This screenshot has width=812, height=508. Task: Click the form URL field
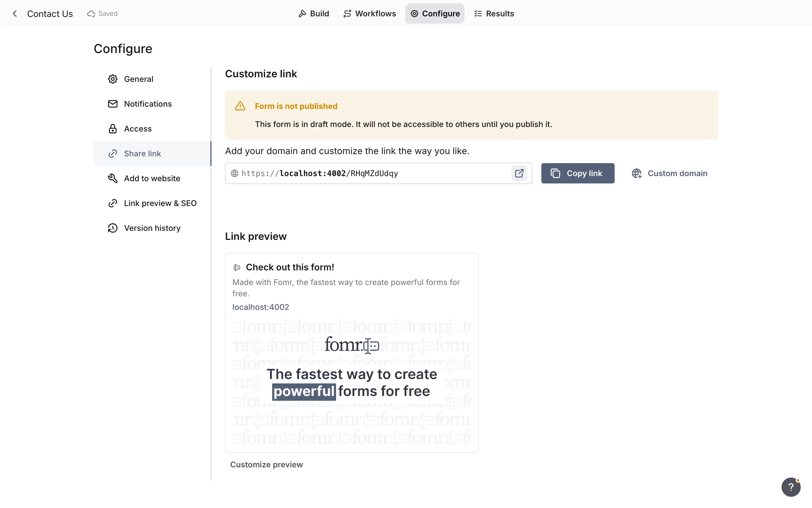pyautogui.click(x=378, y=173)
